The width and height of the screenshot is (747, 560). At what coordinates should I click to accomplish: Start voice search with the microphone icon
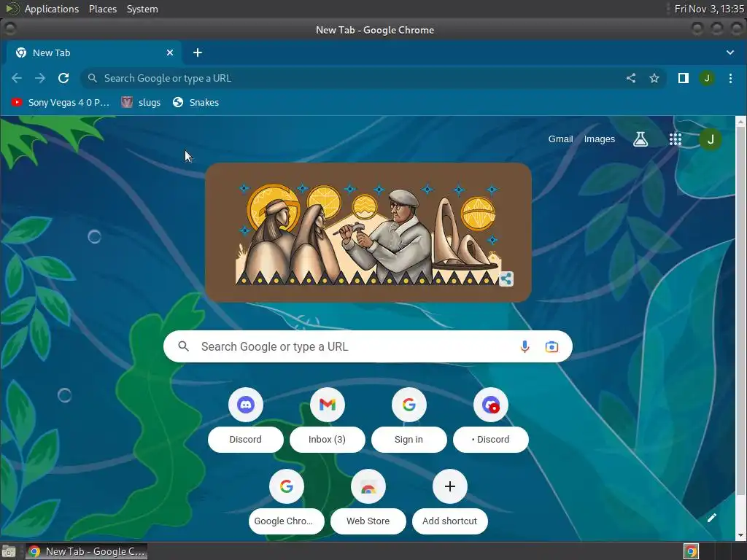click(x=525, y=346)
